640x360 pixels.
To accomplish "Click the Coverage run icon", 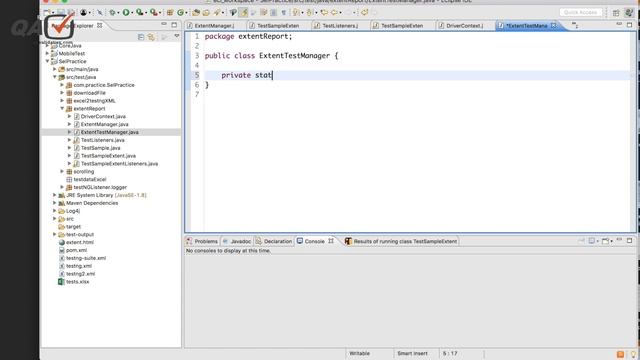I will click(x=139, y=12).
